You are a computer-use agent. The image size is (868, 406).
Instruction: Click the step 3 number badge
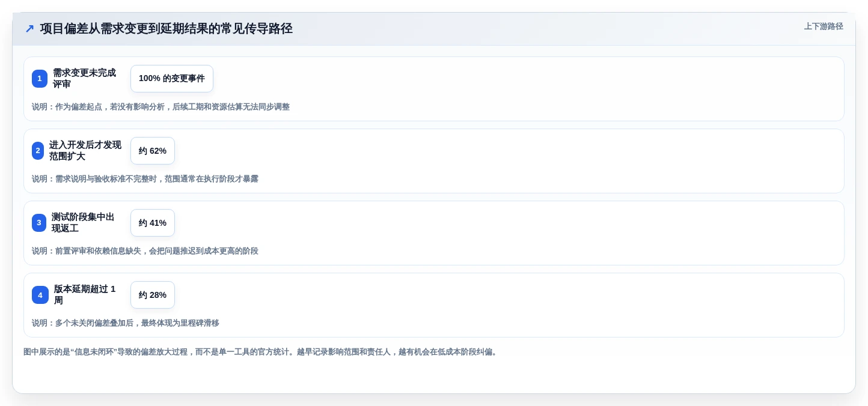(x=39, y=223)
